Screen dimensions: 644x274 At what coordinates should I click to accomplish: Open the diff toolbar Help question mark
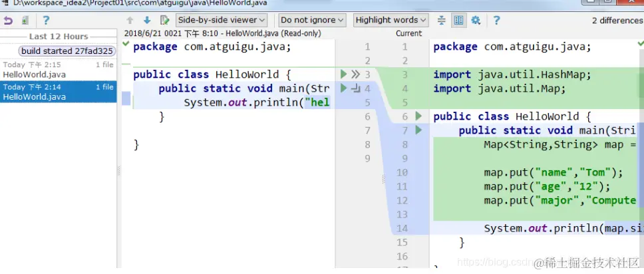pyautogui.click(x=496, y=20)
